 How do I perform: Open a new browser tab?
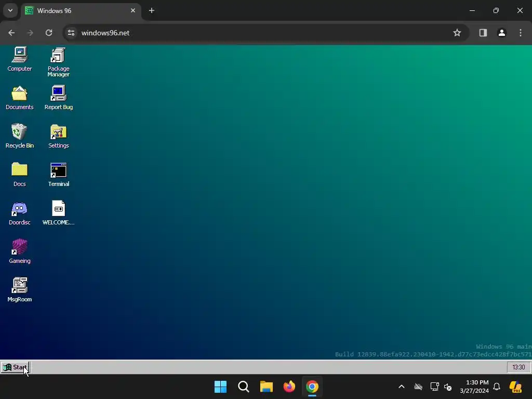click(152, 10)
